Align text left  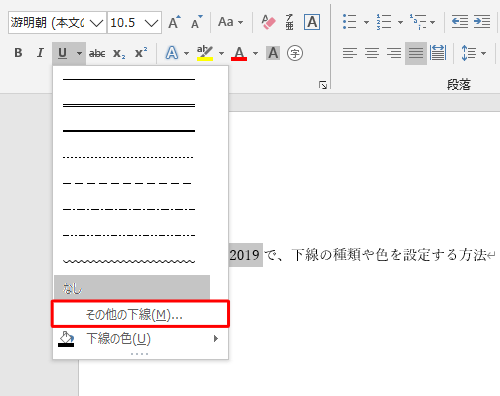click(350, 53)
